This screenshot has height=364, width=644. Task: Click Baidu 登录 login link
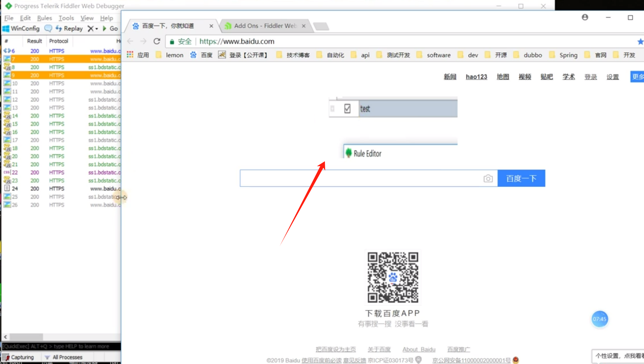pos(591,77)
